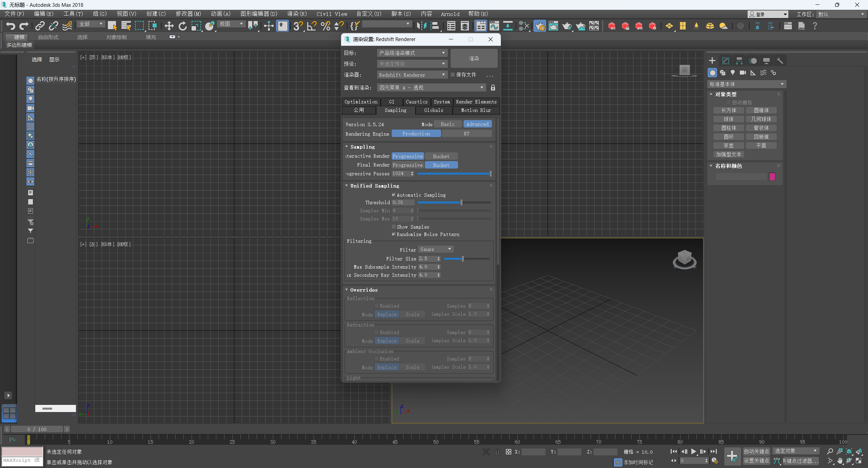Check the Show Samples option

click(x=394, y=227)
